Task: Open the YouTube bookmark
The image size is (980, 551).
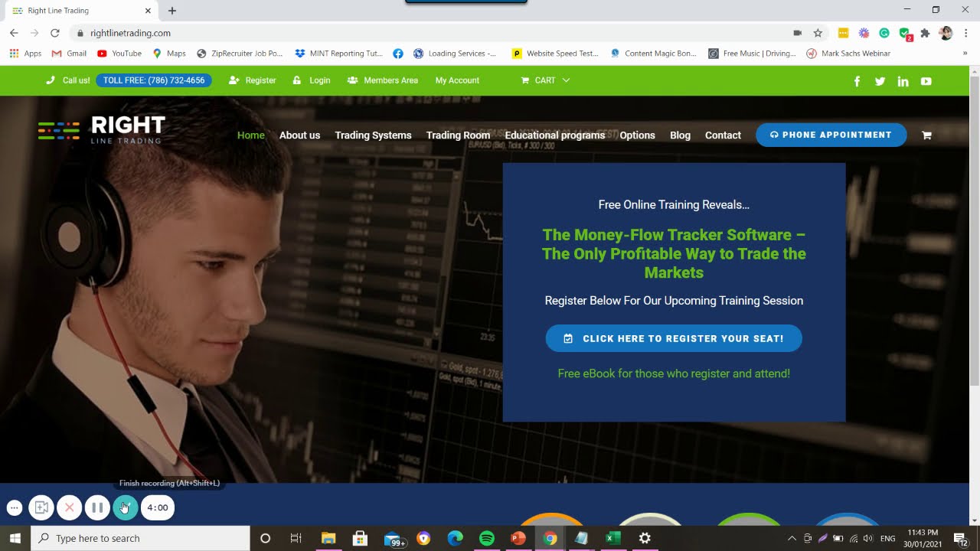Action: [119, 54]
